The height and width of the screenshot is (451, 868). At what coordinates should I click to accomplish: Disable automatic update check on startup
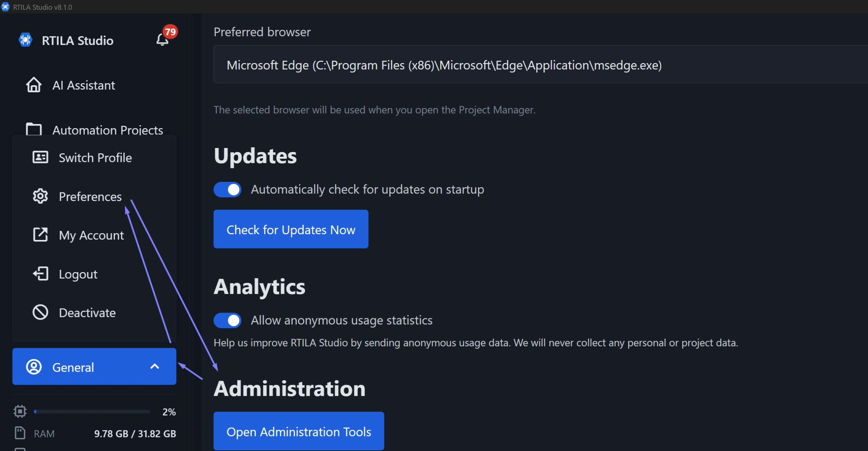[227, 189]
